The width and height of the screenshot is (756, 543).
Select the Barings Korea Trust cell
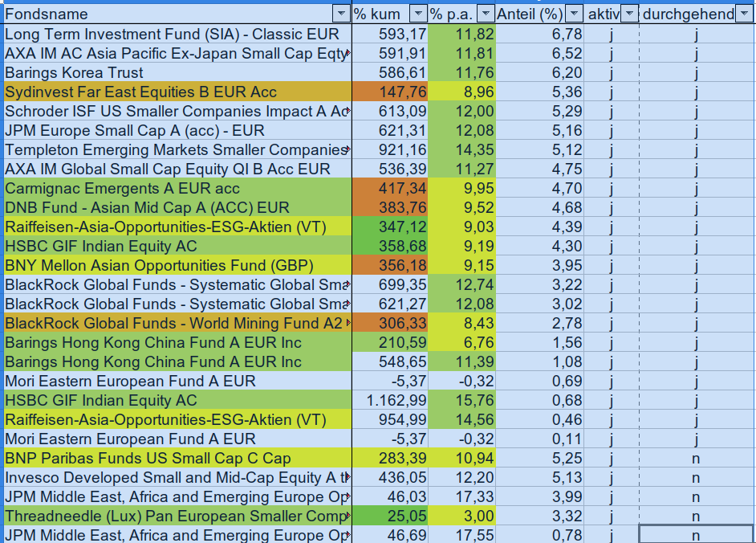[178, 72]
